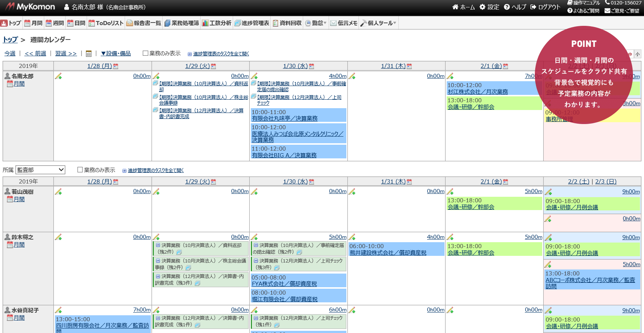Click pencil add icon in 鈴木将之 1/28 cell

[x=58, y=237]
